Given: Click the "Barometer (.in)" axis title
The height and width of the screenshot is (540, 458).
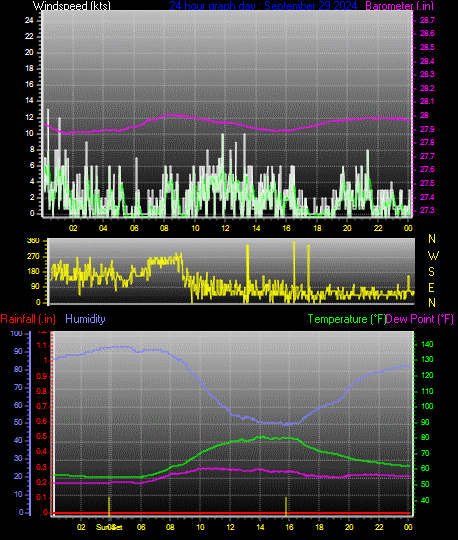Looking at the screenshot, I should click(x=399, y=6).
